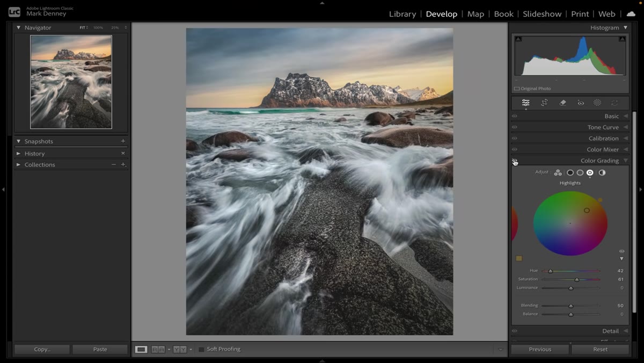Add a new snapshot with plus icon
This screenshot has height=363, width=644.
[x=123, y=141]
